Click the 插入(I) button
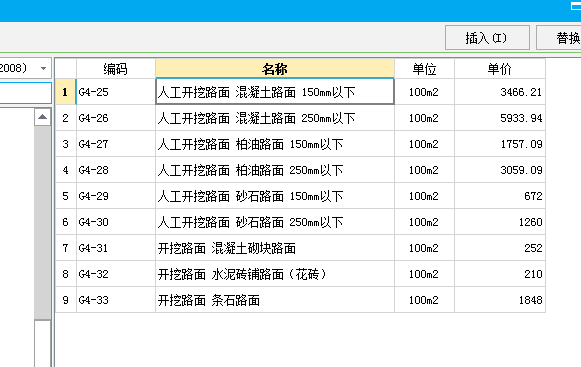The height and width of the screenshot is (367, 581). pyautogui.click(x=487, y=37)
